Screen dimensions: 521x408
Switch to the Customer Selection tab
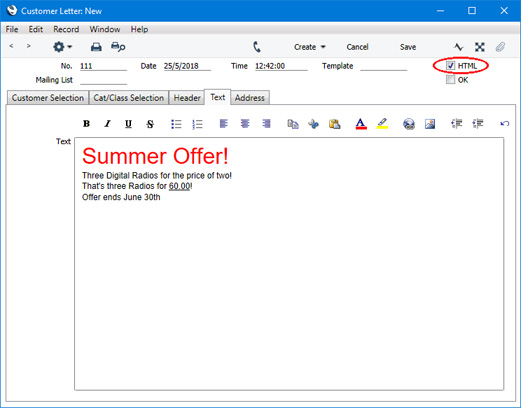48,98
